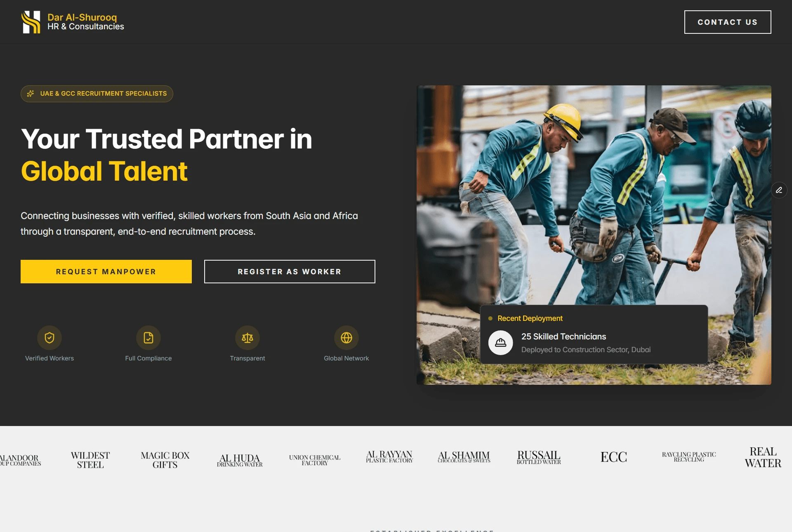Click the Verified Workers shield icon

(49, 338)
